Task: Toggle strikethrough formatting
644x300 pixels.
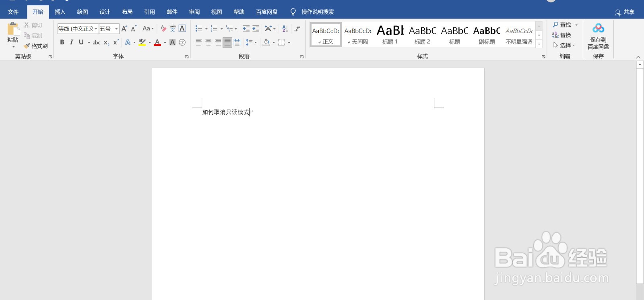Action: tap(97, 42)
